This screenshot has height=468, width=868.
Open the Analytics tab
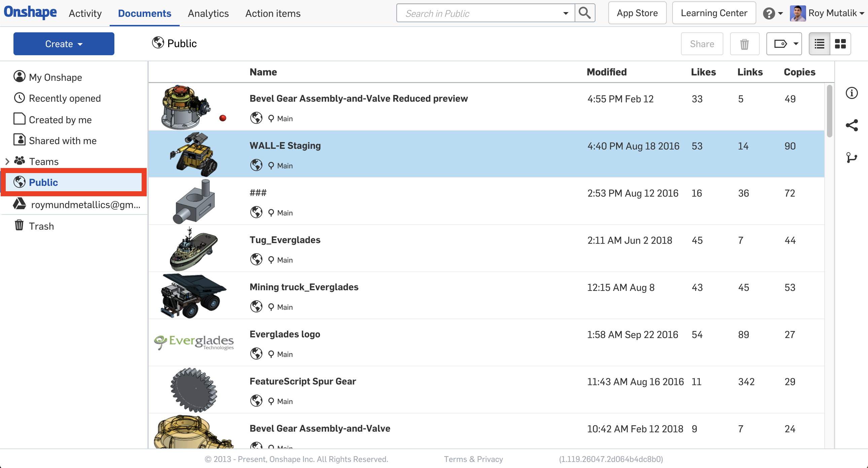click(208, 13)
